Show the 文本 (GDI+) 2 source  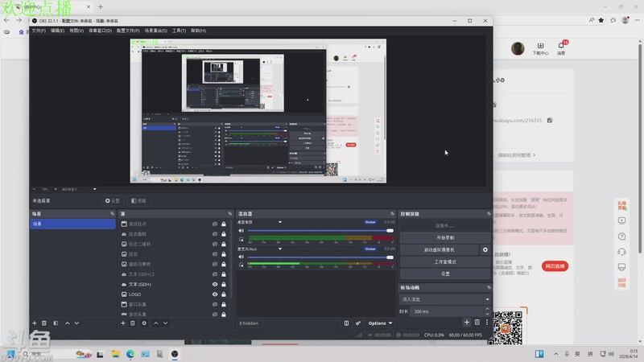point(215,274)
